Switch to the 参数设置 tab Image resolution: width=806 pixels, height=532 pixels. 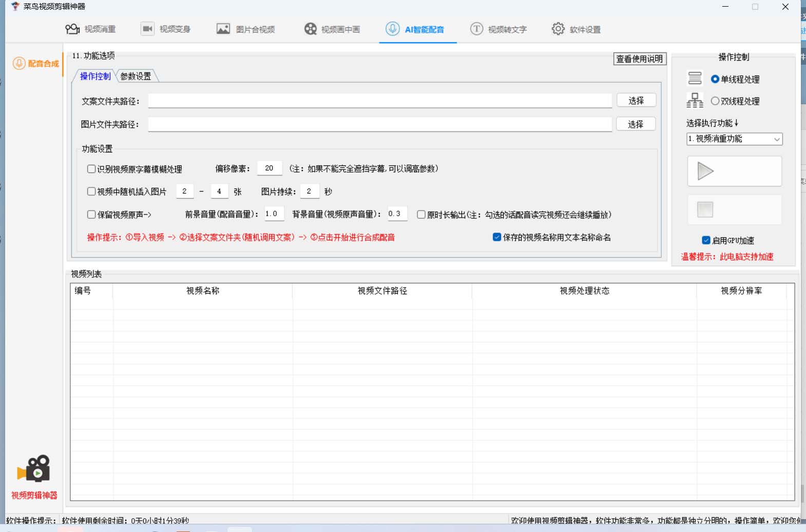pos(136,76)
